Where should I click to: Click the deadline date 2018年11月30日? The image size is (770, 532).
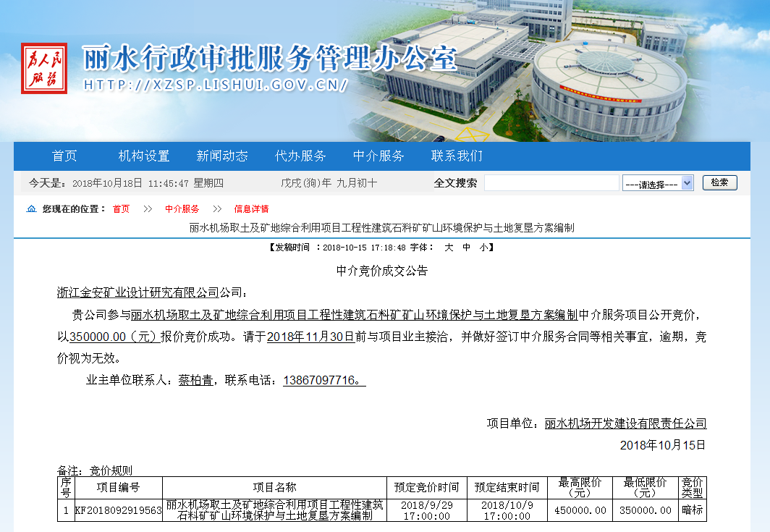311,337
